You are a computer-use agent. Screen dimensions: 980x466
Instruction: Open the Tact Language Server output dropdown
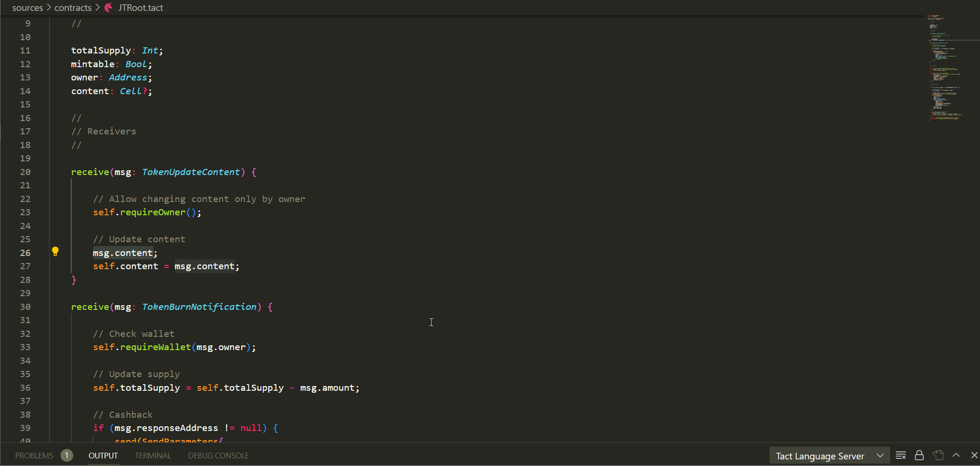tap(830, 456)
